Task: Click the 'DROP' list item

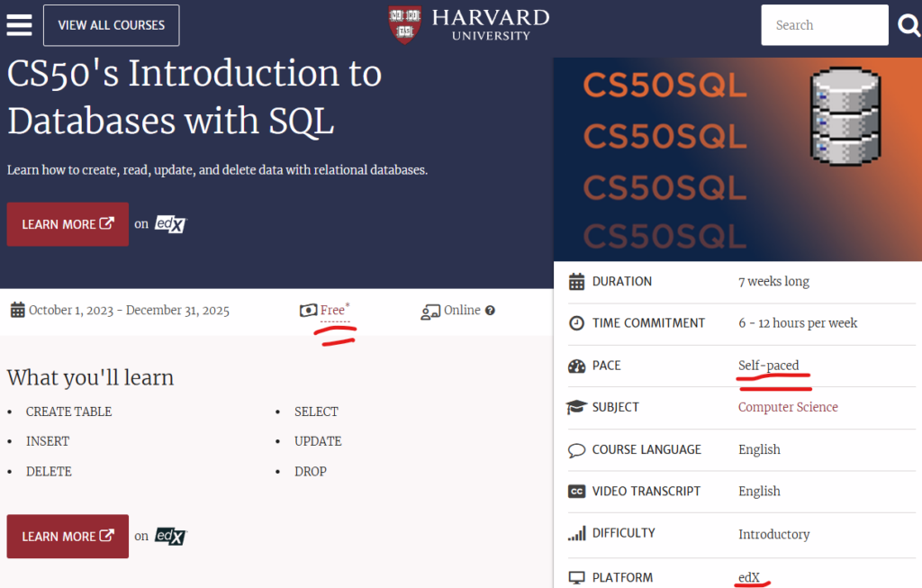Action: pyautogui.click(x=311, y=472)
